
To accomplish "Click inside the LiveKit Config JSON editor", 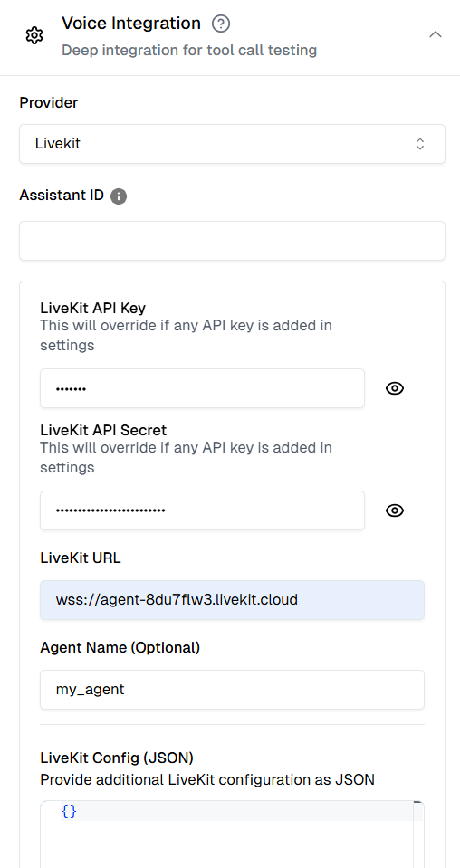I will (232, 835).
